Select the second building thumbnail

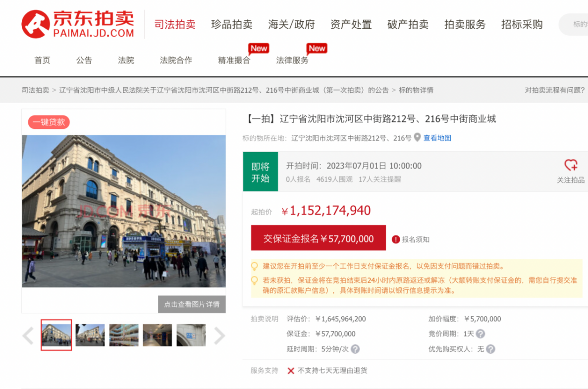point(90,335)
